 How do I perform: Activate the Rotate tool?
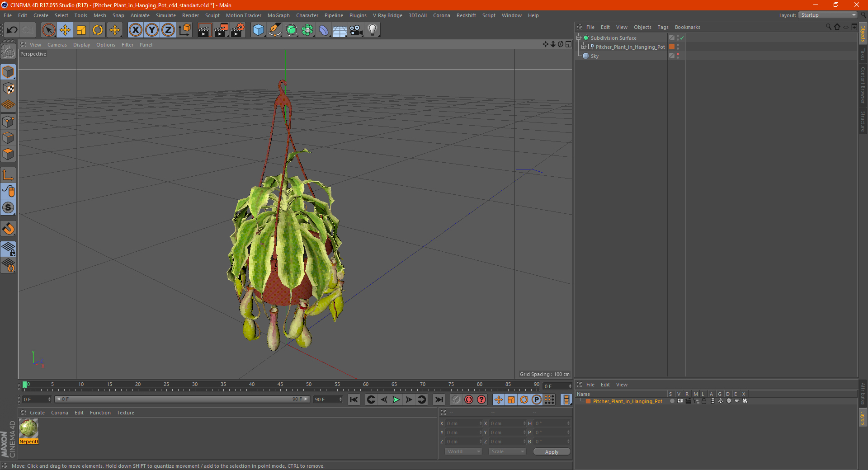(98, 30)
